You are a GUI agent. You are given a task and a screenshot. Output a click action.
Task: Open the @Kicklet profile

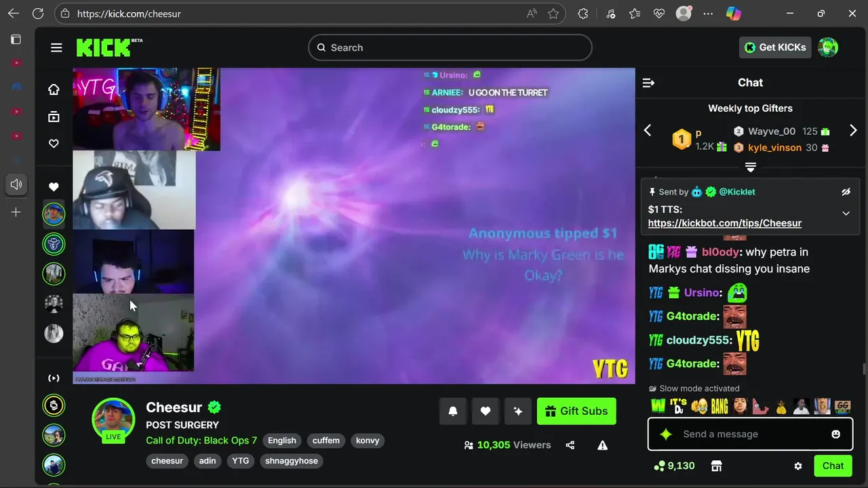point(737,192)
